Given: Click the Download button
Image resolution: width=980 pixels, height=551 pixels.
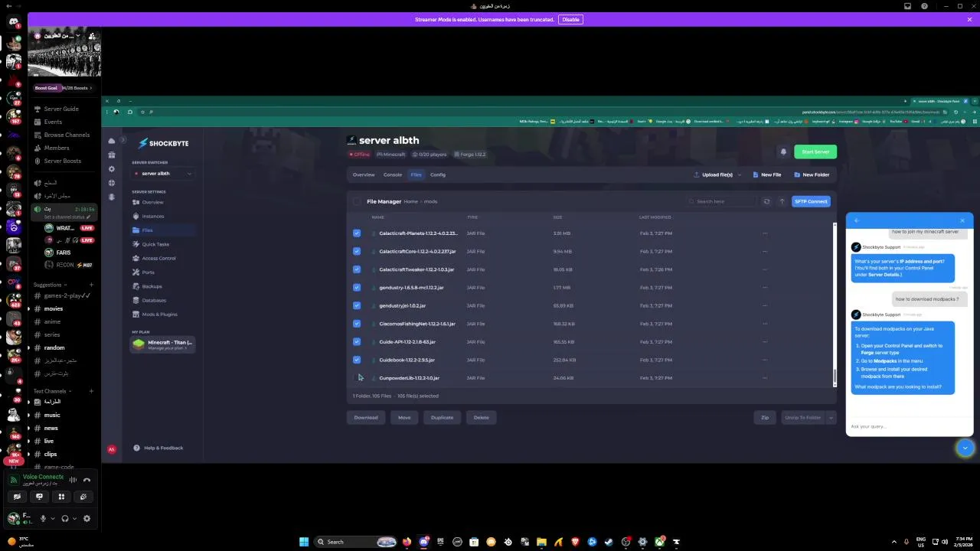Looking at the screenshot, I should pyautogui.click(x=366, y=417).
